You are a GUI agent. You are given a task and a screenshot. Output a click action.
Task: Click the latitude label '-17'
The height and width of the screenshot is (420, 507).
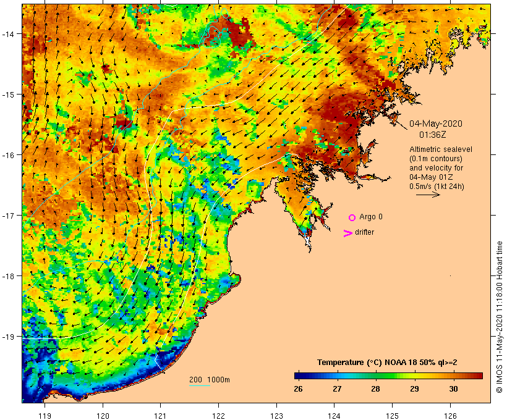pyautogui.click(x=7, y=215)
